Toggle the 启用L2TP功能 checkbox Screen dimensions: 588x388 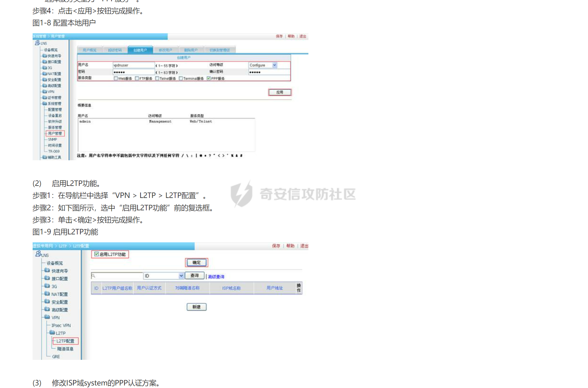tap(97, 254)
